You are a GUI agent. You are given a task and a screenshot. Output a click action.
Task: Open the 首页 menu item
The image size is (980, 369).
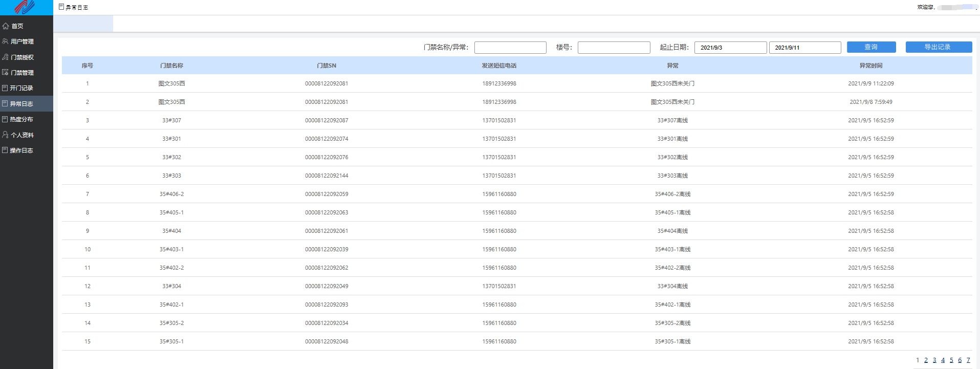(17, 26)
